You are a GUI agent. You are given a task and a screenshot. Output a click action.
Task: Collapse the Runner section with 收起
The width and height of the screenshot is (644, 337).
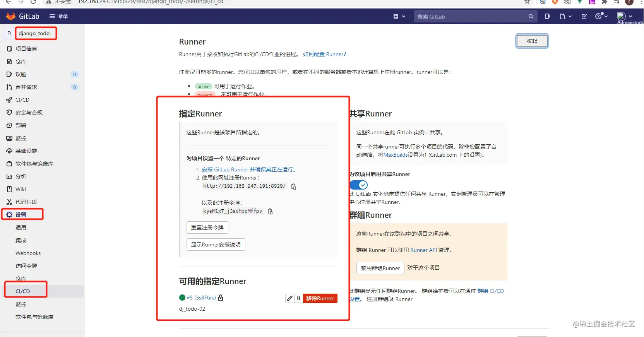(x=532, y=41)
